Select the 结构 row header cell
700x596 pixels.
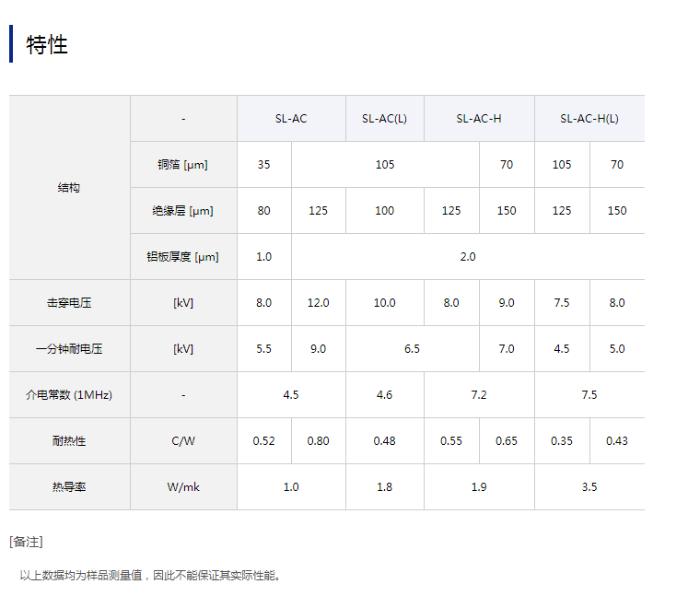pos(69,188)
